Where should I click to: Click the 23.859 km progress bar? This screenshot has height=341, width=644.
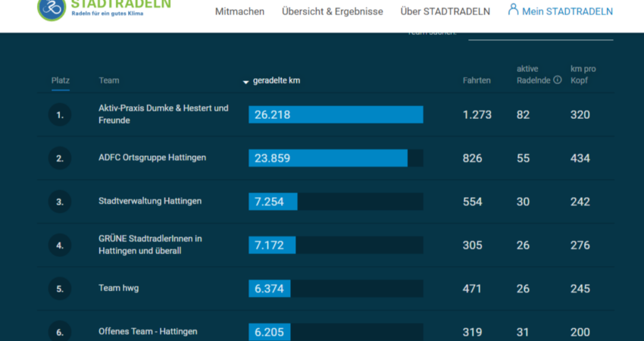[x=336, y=158]
